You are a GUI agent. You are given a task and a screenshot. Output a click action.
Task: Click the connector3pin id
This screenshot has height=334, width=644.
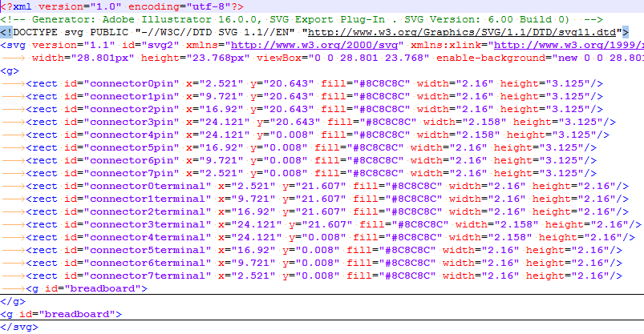(x=122, y=123)
